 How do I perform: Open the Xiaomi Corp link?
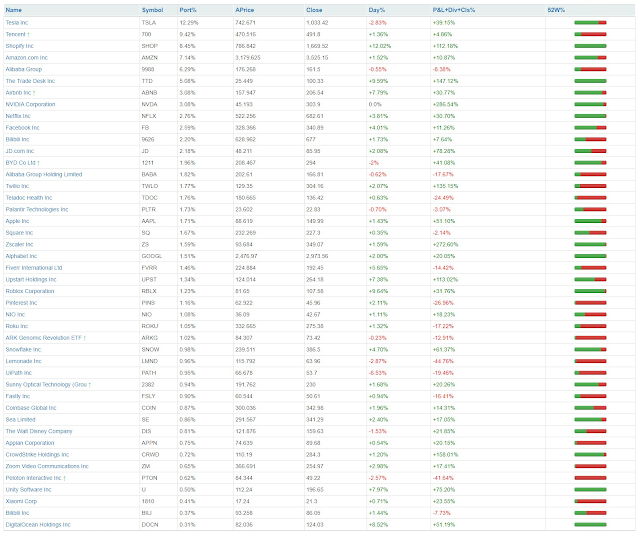21,501
